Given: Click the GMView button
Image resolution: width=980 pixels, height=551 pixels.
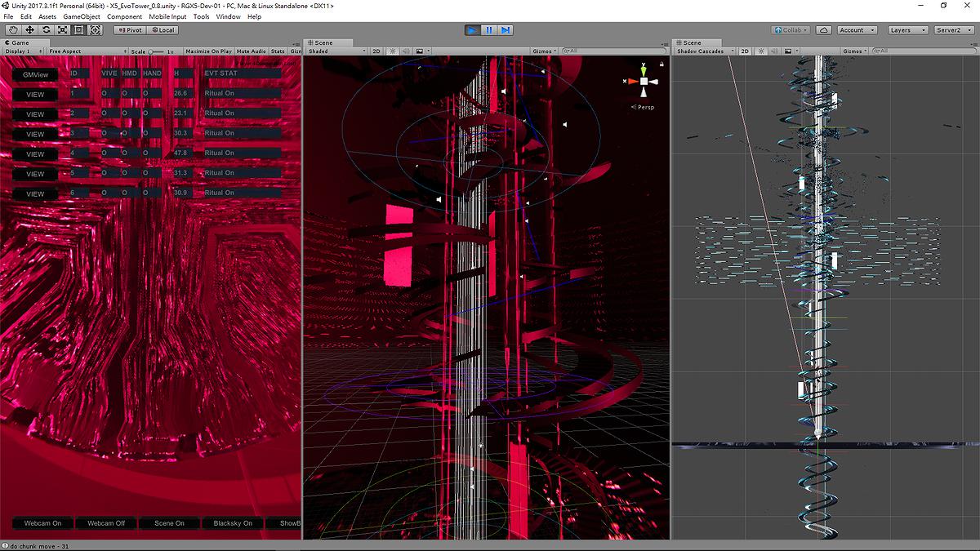Looking at the screenshot, I should click(35, 74).
